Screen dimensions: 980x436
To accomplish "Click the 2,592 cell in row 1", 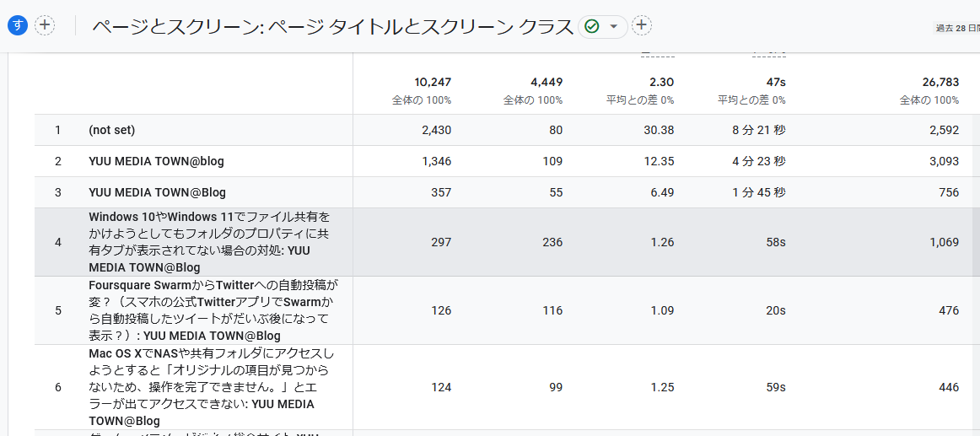I will [944, 130].
